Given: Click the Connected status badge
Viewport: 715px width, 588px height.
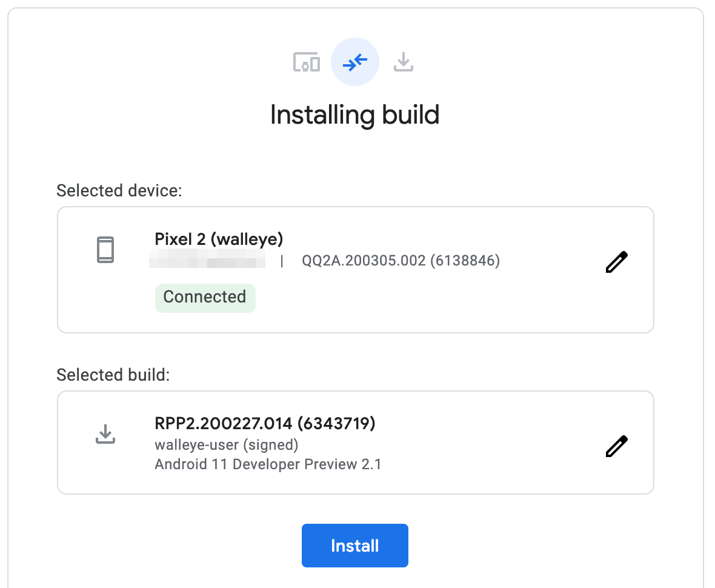Looking at the screenshot, I should coord(205,297).
